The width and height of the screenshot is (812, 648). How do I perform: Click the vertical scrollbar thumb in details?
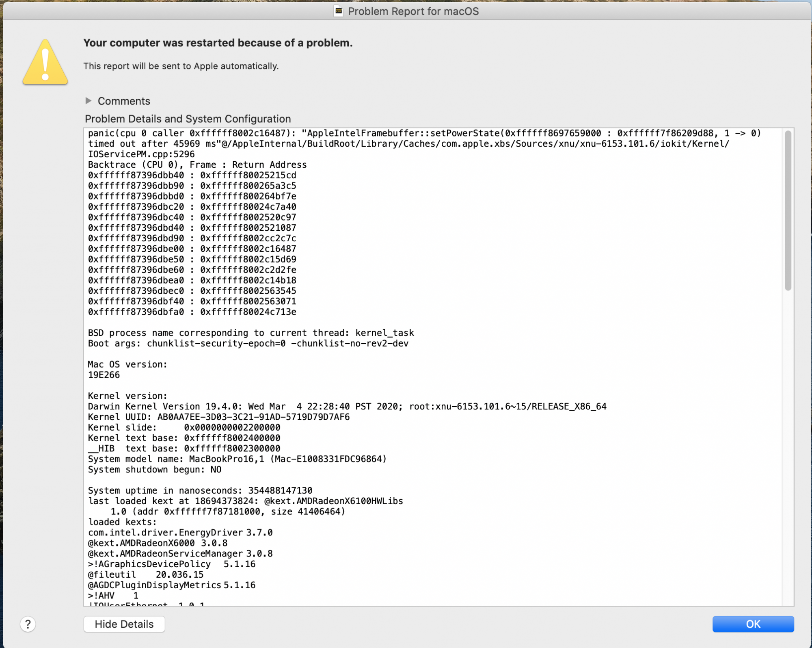[788, 210]
